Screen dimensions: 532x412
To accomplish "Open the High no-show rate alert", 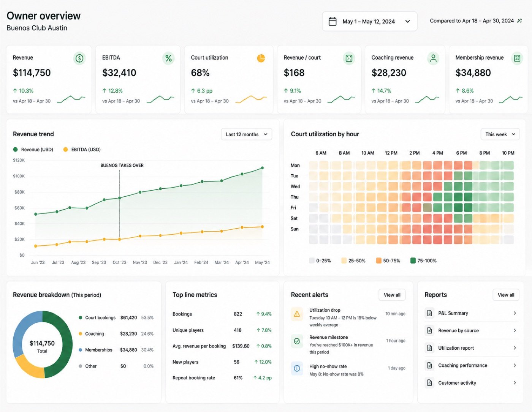I will (x=348, y=370).
